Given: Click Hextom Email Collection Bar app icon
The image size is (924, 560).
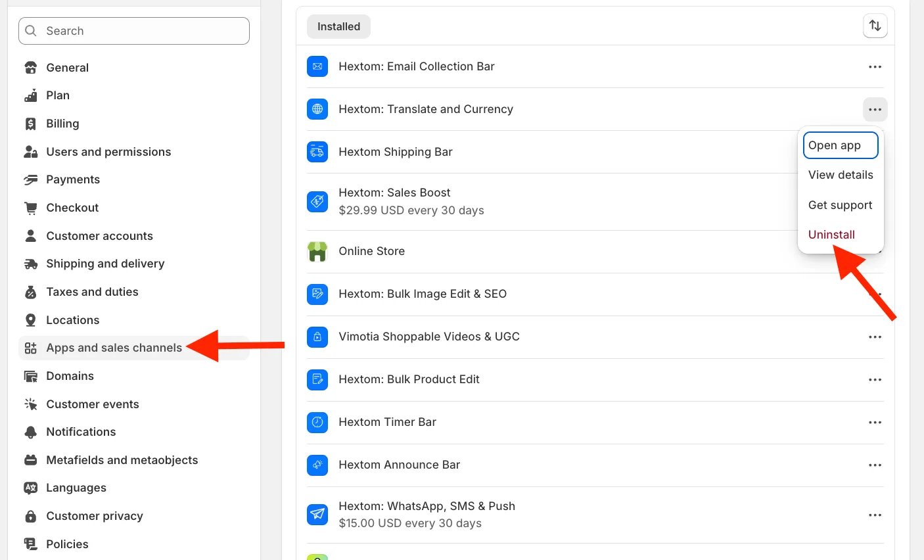Looking at the screenshot, I should click(317, 66).
